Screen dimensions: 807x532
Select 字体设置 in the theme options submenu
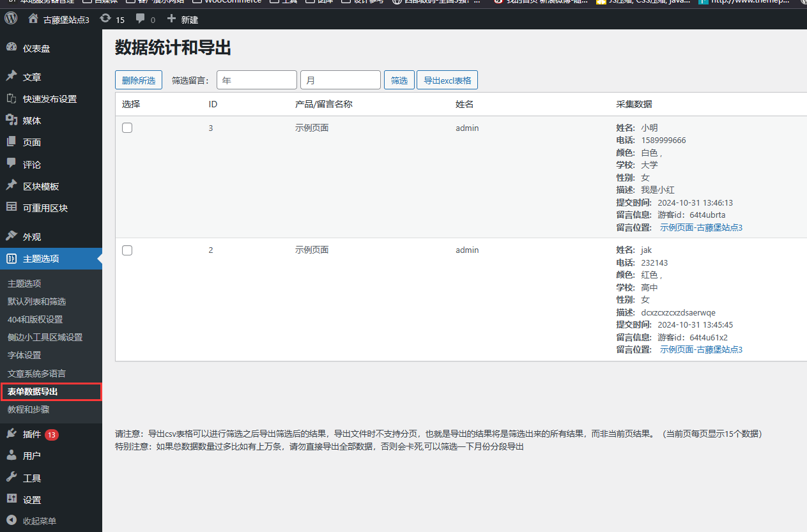(x=24, y=355)
